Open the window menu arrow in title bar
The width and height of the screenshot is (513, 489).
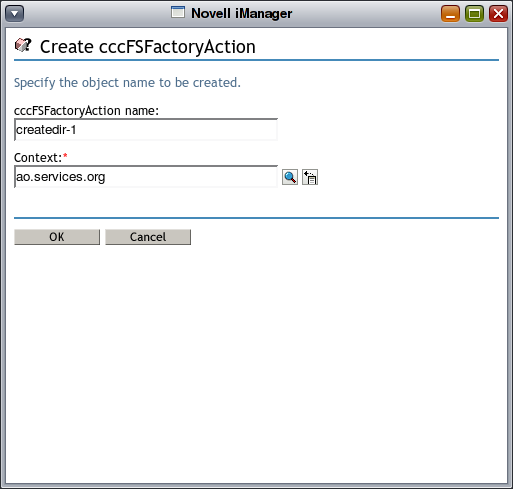15,14
